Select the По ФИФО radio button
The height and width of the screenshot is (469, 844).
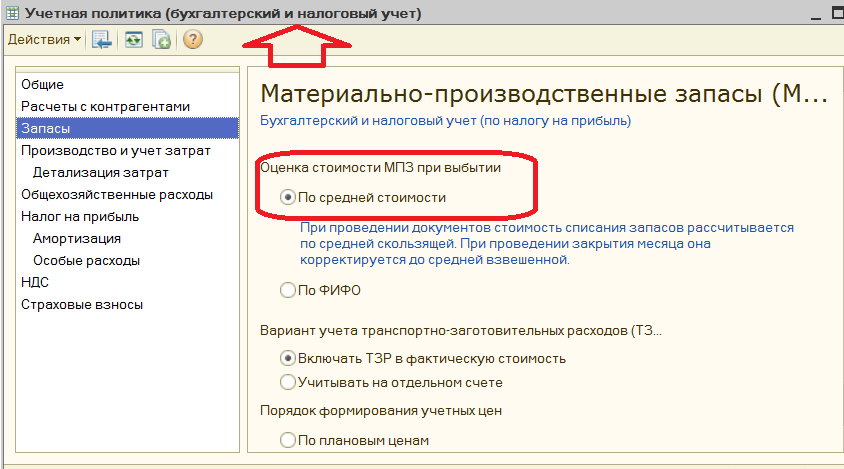click(288, 290)
